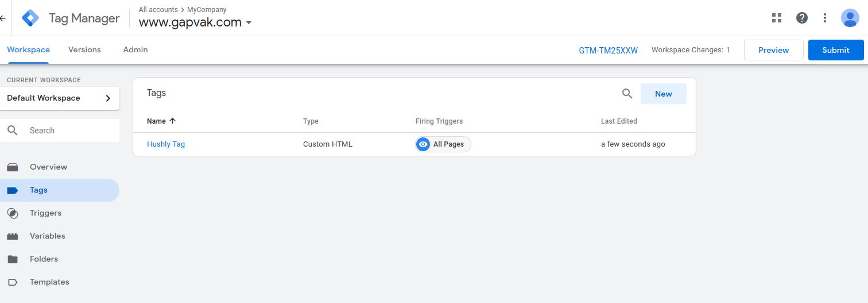The height and width of the screenshot is (303, 868).
Task: Click the Tags panel heading
Action: 156,93
